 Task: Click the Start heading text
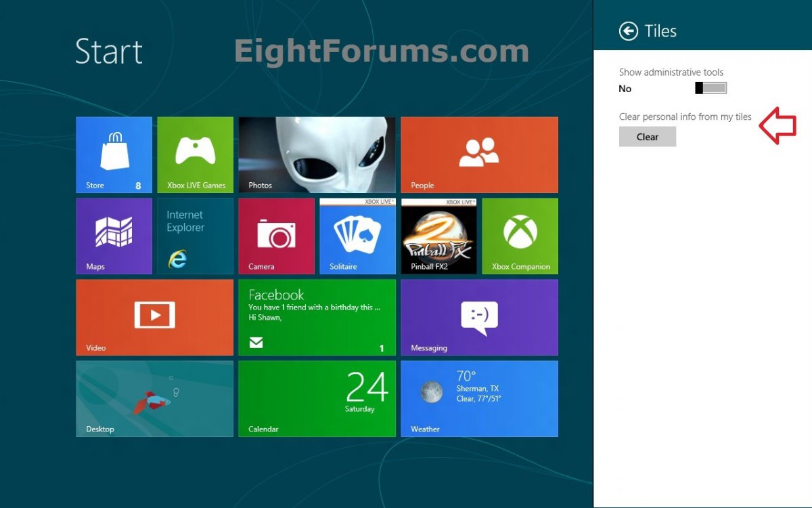109,51
